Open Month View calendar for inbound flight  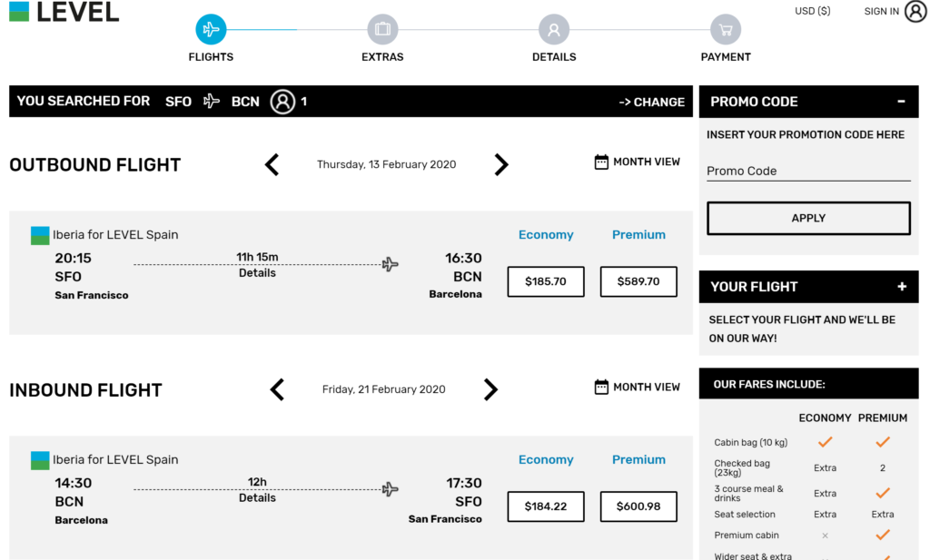click(x=637, y=387)
